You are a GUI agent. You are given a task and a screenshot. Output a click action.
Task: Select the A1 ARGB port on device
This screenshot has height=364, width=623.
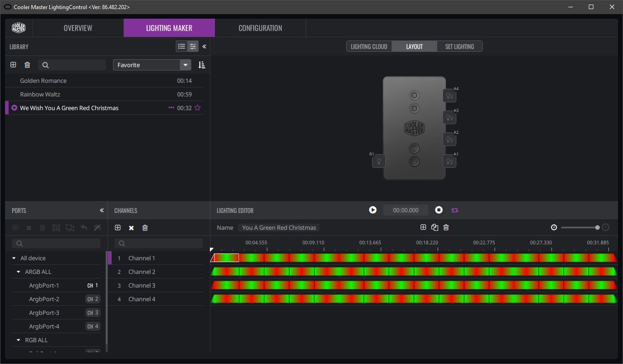click(x=449, y=161)
